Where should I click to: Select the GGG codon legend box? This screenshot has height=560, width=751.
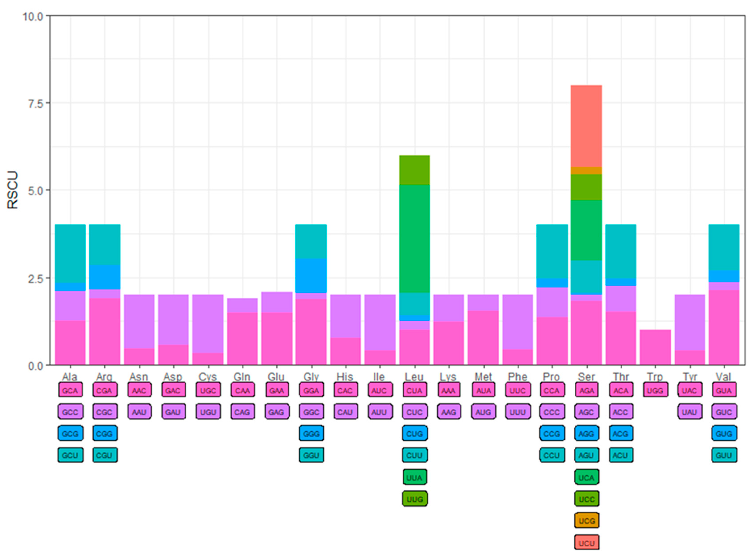(x=311, y=433)
